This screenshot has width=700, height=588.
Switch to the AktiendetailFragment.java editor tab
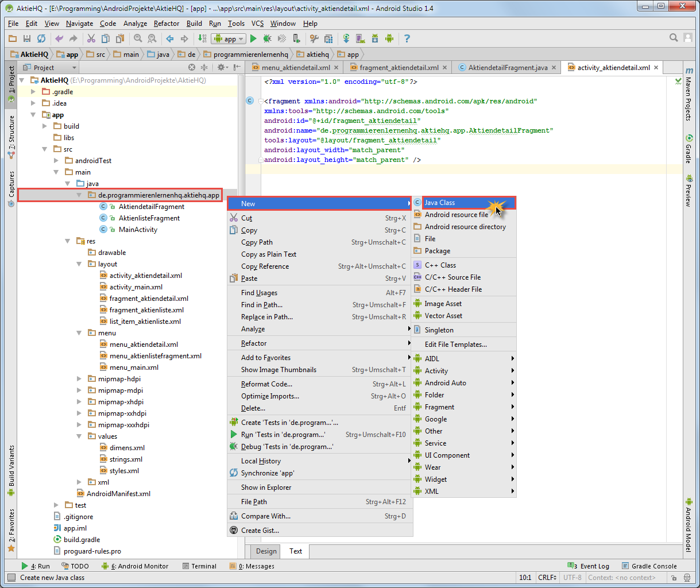508,67
